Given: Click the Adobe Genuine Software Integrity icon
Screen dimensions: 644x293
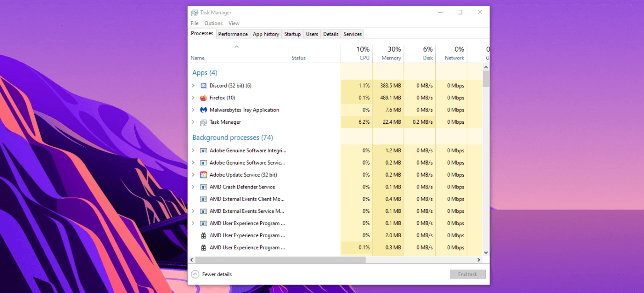Looking at the screenshot, I should (203, 150).
